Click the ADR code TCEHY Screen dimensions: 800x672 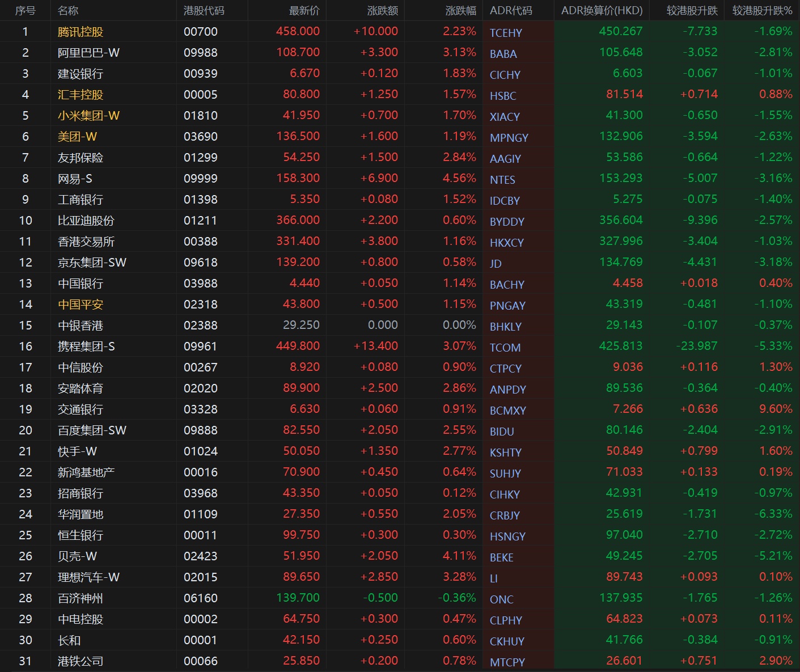coord(506,33)
